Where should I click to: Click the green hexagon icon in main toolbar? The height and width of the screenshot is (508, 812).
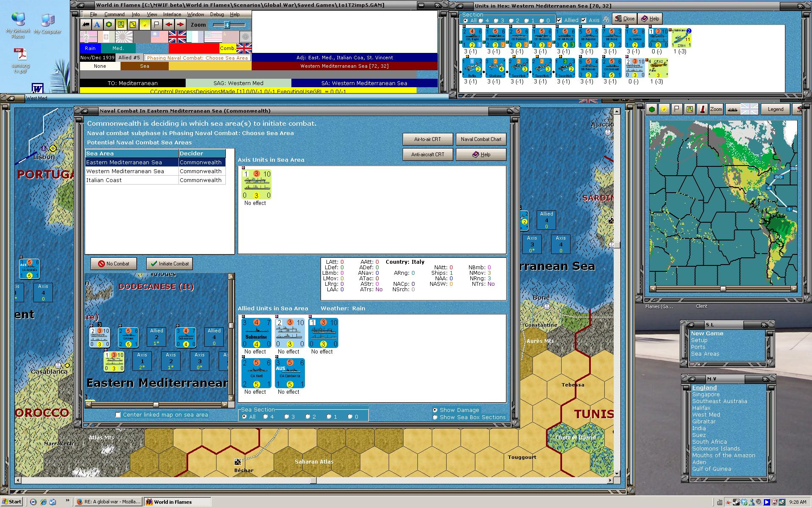(x=109, y=25)
